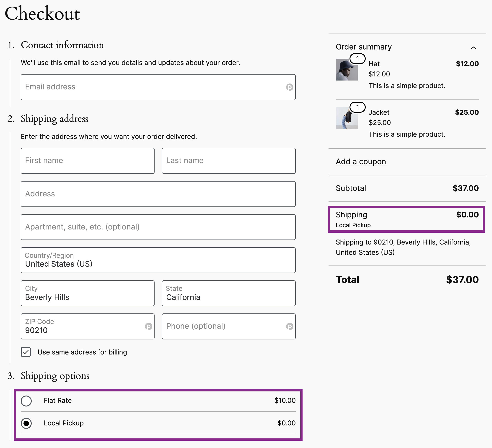
Task: Click the Phone (optional) input field
Action: pyautogui.click(x=228, y=326)
